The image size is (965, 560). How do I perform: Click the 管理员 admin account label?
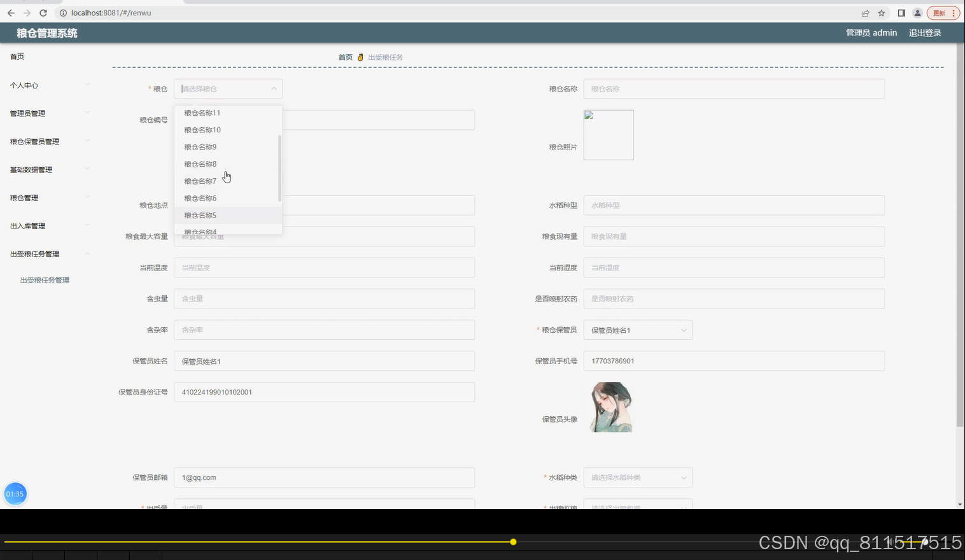pos(871,33)
